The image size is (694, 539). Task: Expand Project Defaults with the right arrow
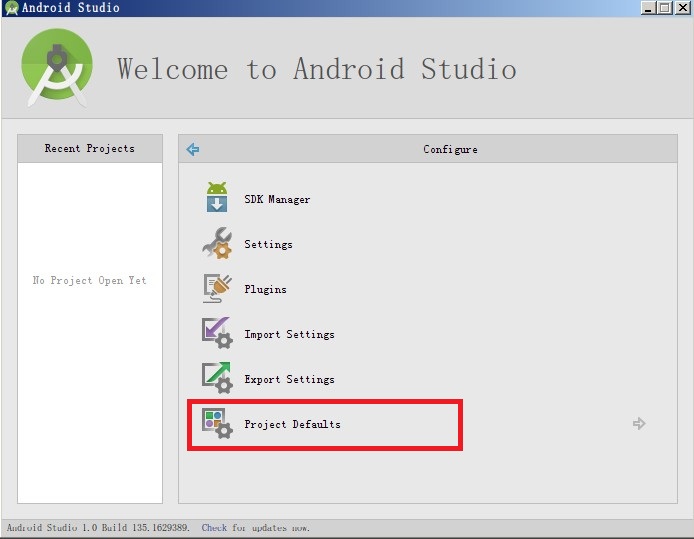tap(639, 424)
